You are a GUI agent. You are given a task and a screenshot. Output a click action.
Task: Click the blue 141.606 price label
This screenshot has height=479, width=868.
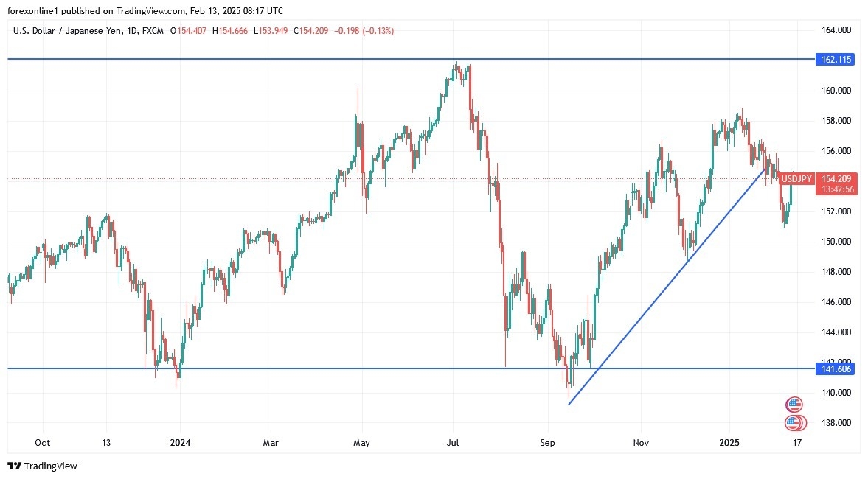click(834, 368)
